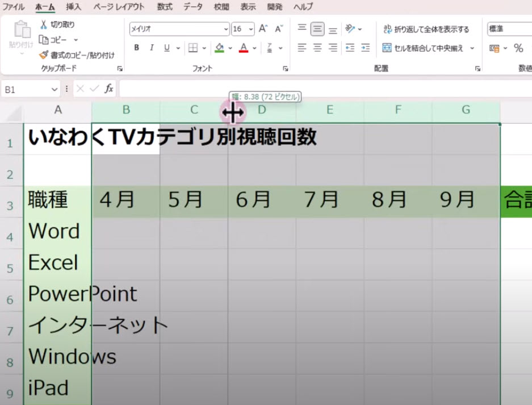The height and width of the screenshot is (405, 532).
Task: Apply the fill color bucket swatch
Action: coord(220,48)
